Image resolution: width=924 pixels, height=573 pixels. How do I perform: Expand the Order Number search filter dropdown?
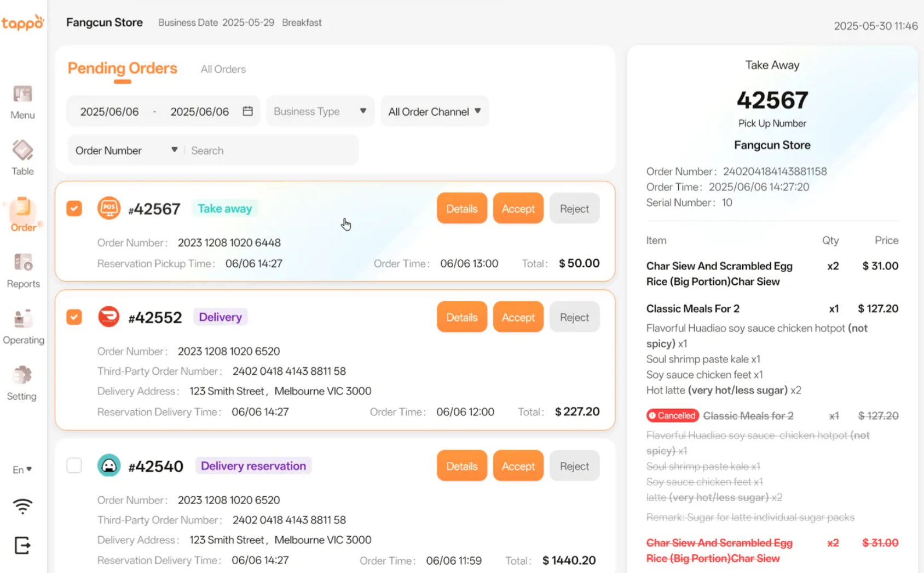(126, 150)
